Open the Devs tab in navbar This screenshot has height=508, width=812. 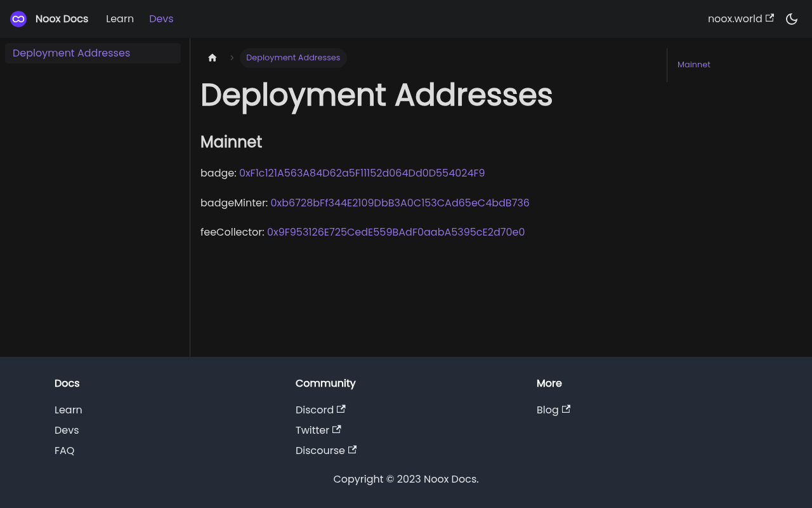point(161,19)
